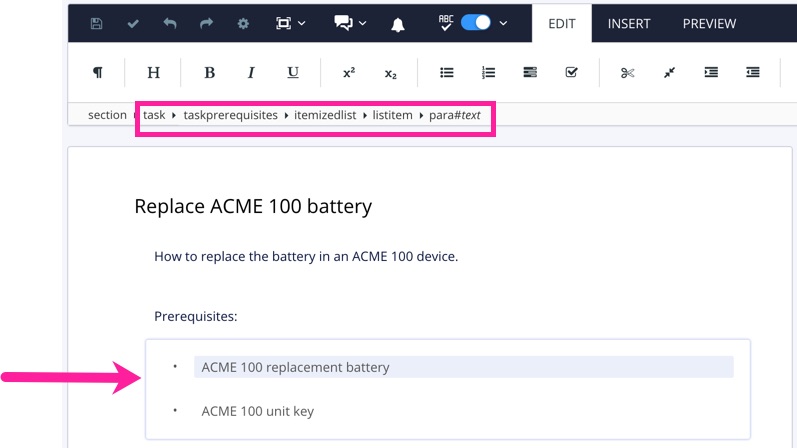Click the "ACME 100 unit key" list item
Viewport: 797px width, 448px height.
click(258, 411)
